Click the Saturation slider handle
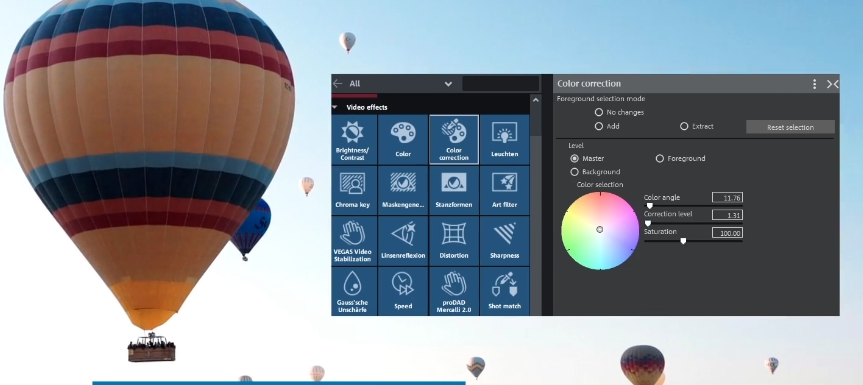This screenshot has height=385, width=863. [683, 241]
